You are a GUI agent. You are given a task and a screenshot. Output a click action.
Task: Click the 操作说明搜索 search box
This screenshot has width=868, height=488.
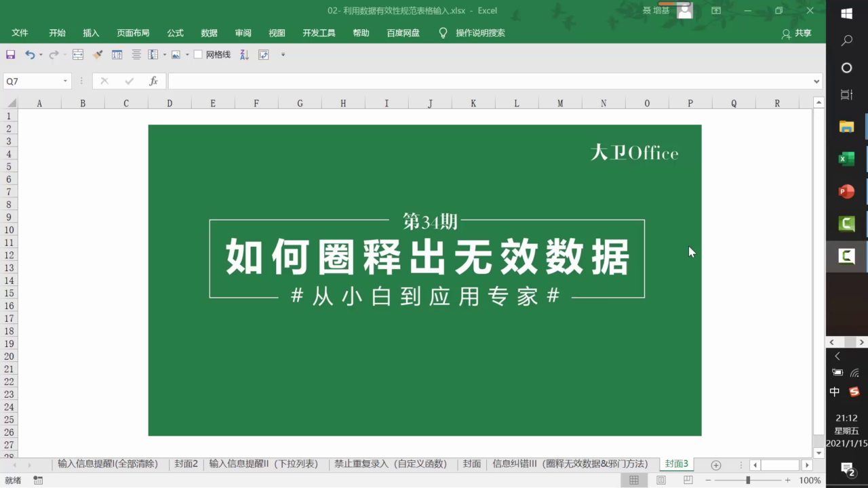(x=479, y=33)
